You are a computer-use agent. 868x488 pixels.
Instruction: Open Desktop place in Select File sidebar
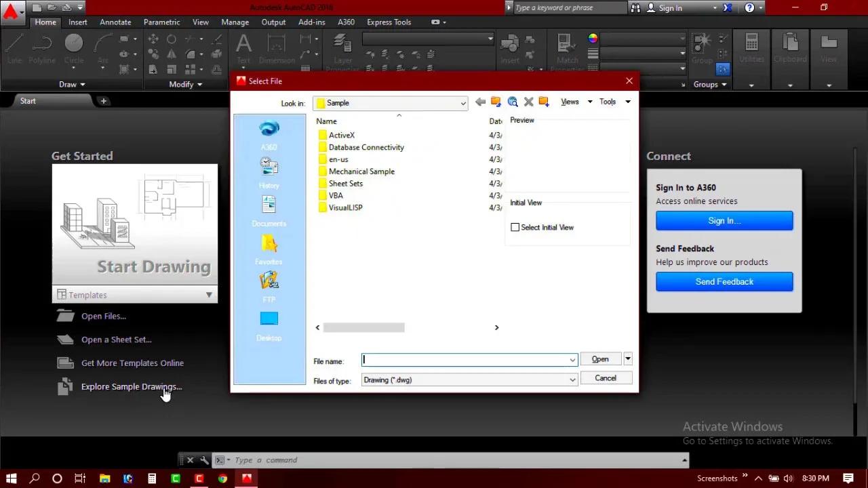[x=269, y=326]
